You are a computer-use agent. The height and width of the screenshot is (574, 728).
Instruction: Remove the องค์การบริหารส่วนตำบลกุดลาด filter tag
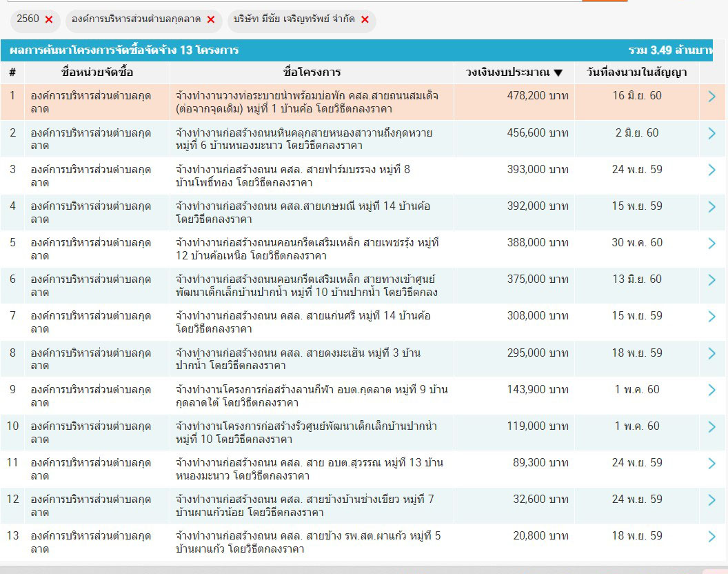click(x=211, y=19)
